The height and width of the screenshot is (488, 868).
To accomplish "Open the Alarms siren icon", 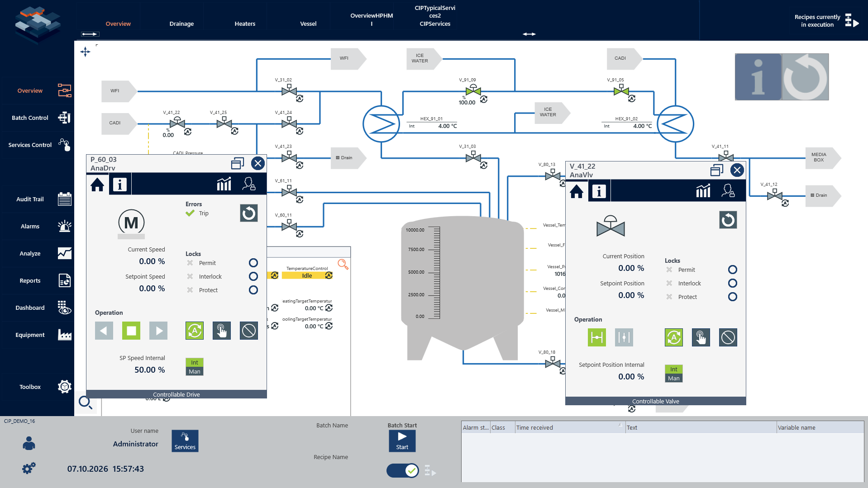I will pos(64,226).
